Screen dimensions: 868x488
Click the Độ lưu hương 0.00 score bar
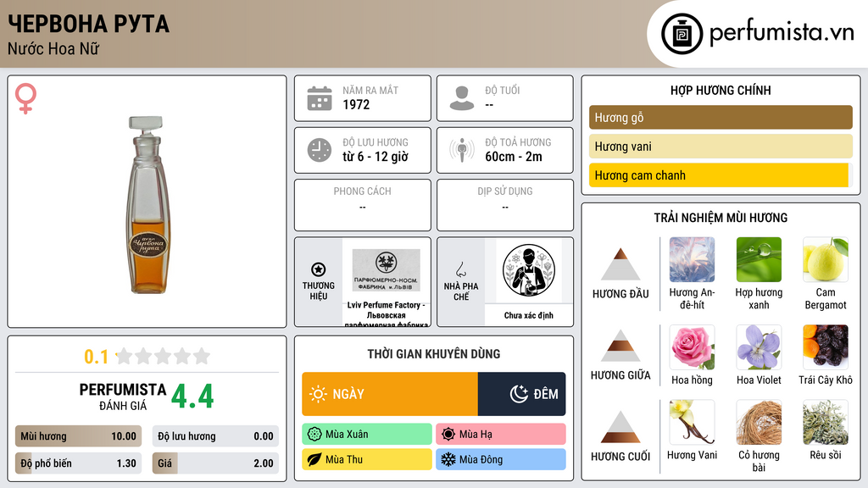tap(215, 436)
